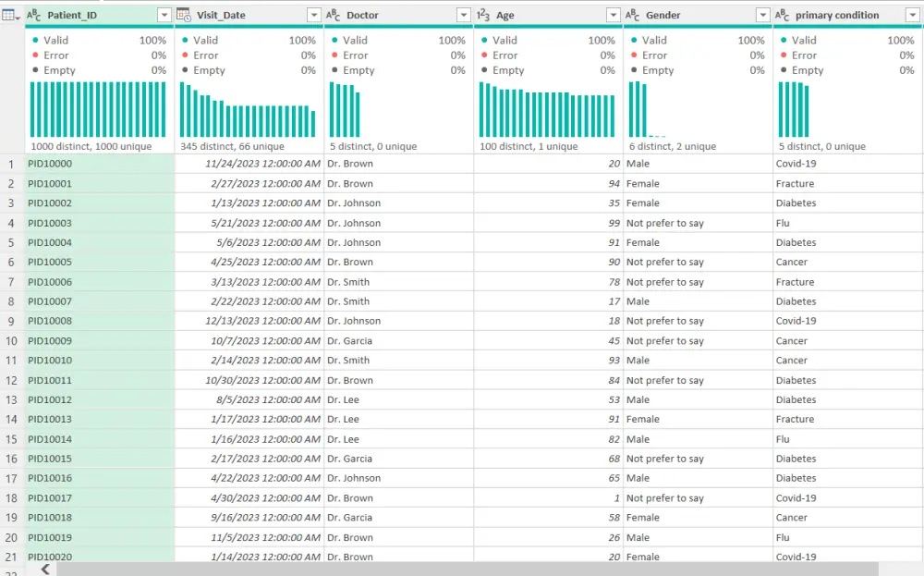Click Valid 100% label under Patient_ID
Image resolution: width=924 pixels, height=576 pixels.
coord(99,40)
